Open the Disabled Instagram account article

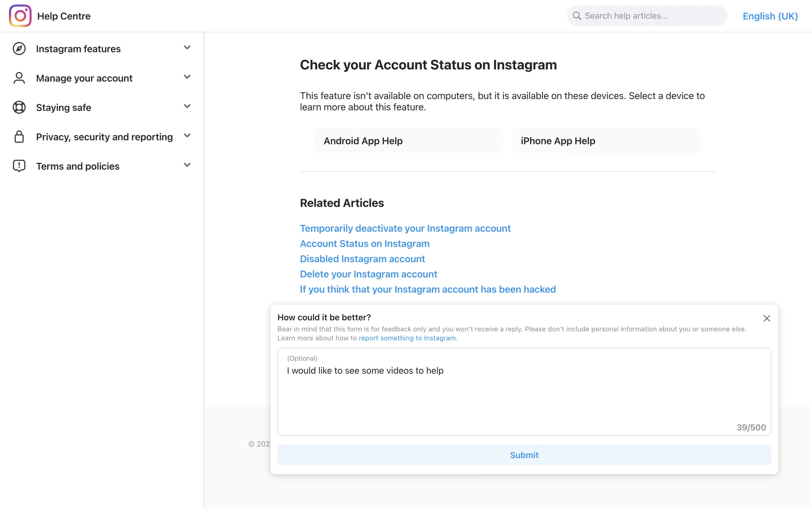[362, 259]
